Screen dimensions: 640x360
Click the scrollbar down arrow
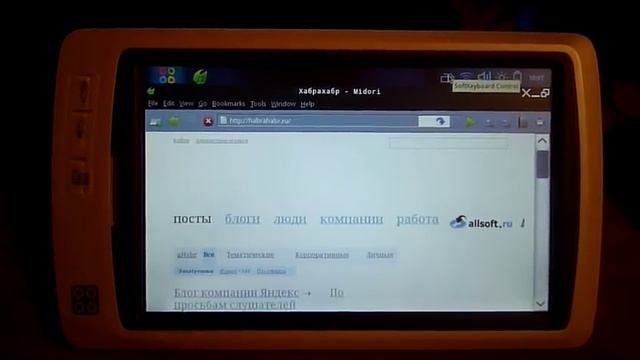coord(541,304)
